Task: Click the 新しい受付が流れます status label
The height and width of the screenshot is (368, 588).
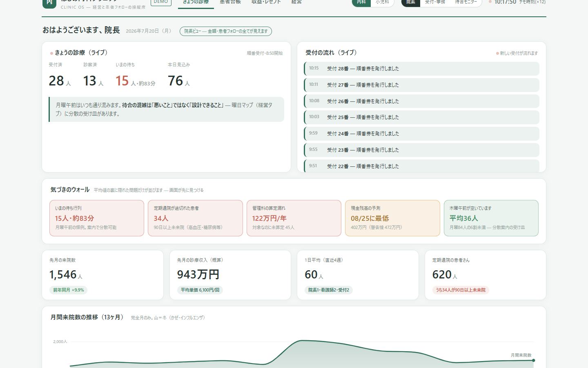Action: pos(517,53)
